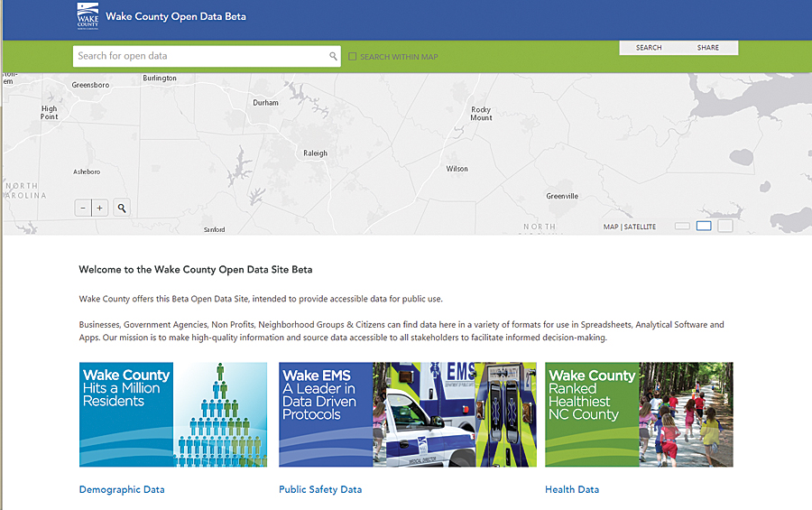Click the High Point label on the map
Screen dimensions: 812x510
point(50,113)
